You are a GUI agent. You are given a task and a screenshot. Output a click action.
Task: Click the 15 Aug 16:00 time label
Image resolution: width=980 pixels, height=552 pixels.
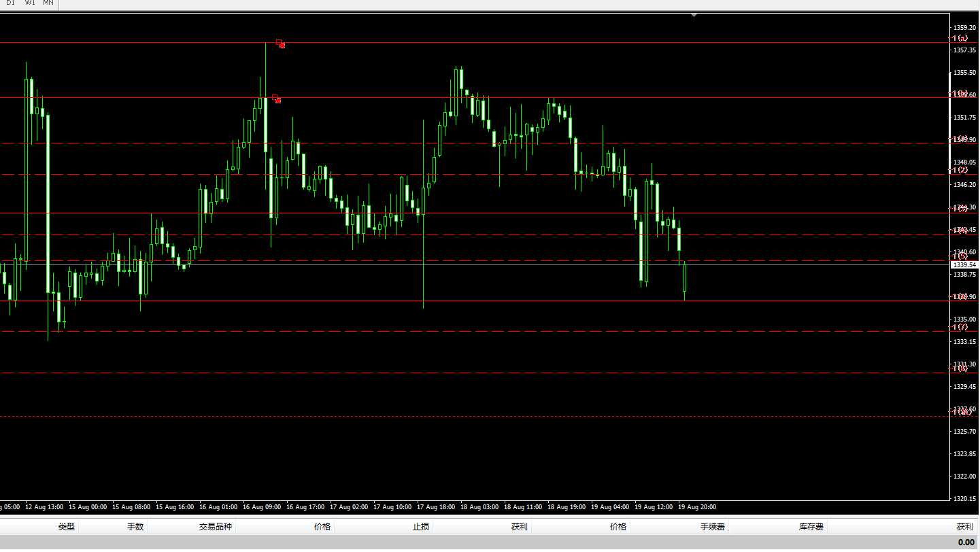(x=175, y=507)
